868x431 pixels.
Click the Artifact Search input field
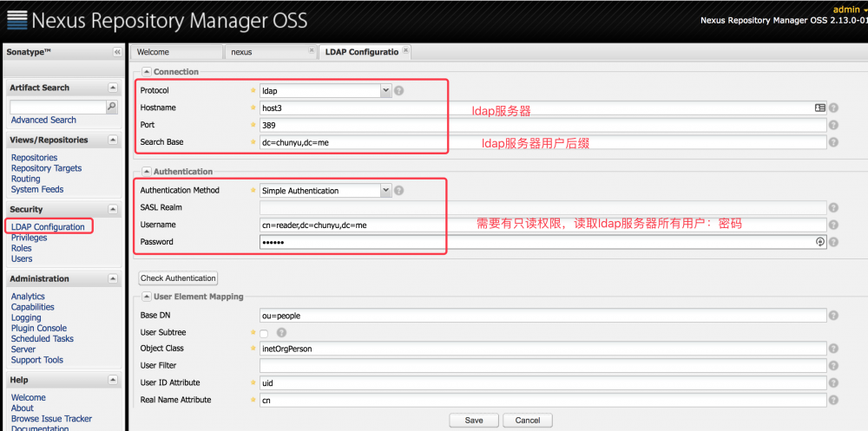[x=57, y=107]
